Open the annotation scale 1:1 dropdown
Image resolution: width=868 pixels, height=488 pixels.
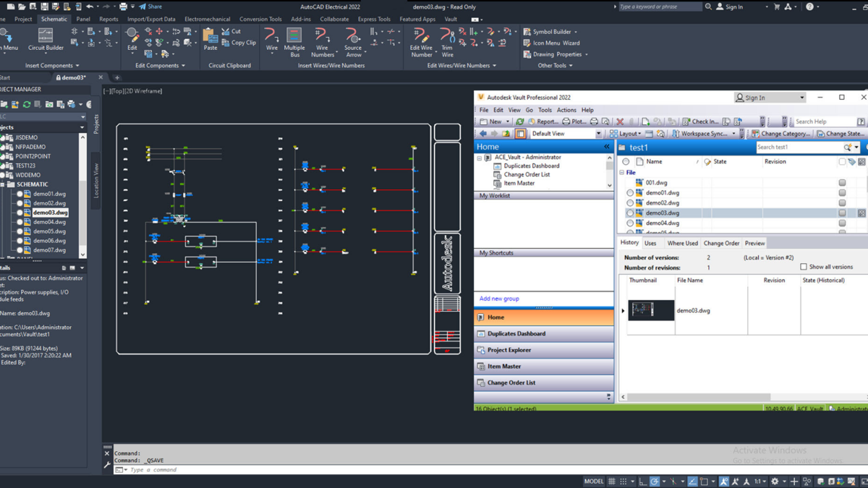pyautogui.click(x=761, y=481)
